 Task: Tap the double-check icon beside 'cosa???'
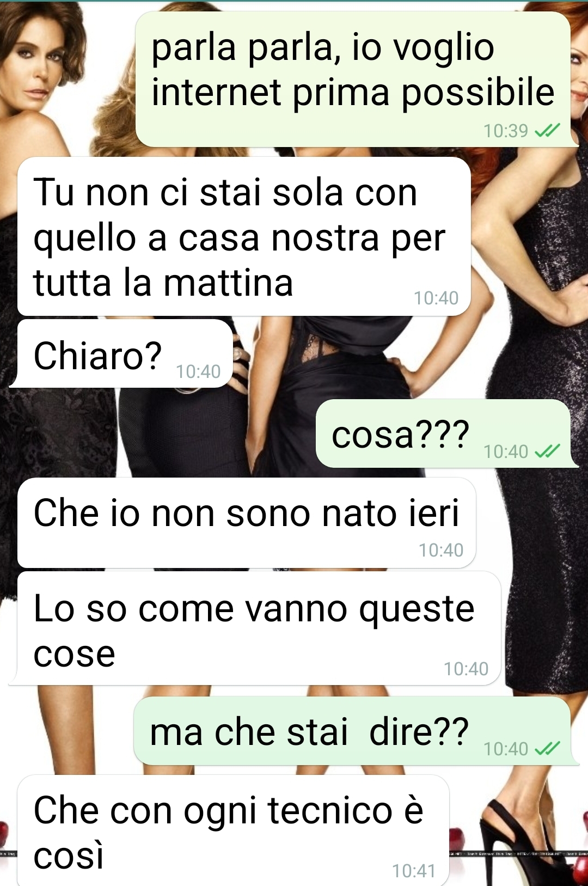(x=547, y=451)
